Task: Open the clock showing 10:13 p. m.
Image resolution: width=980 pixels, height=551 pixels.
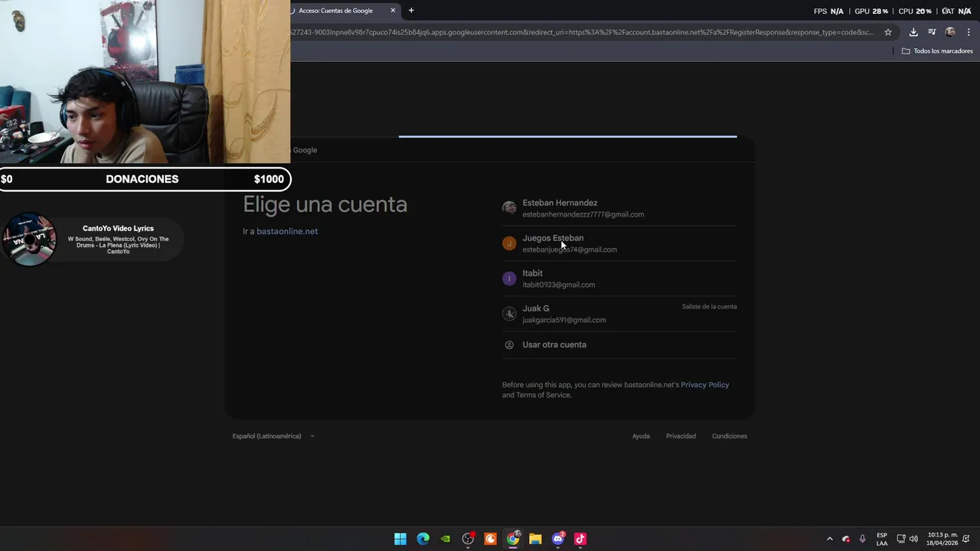Action: (x=942, y=539)
